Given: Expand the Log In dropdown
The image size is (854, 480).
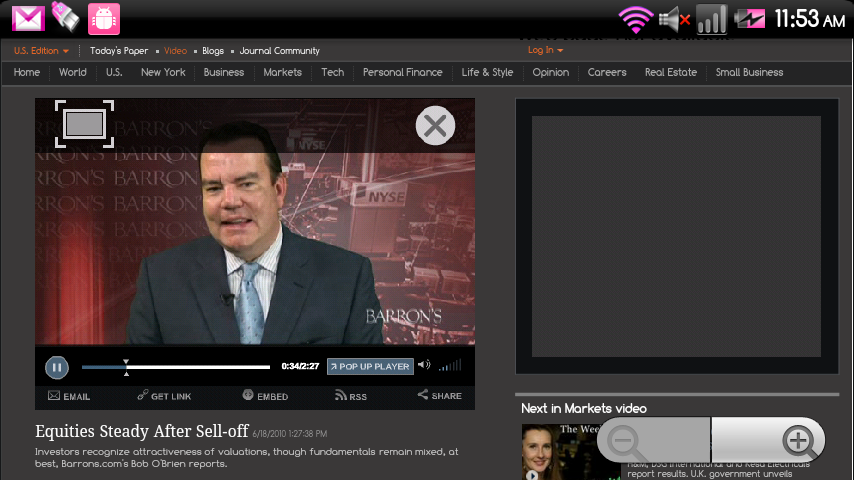Looking at the screenshot, I should (x=545, y=50).
